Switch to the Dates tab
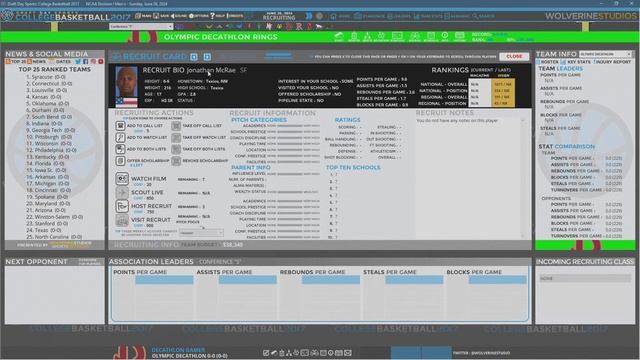 tap(60, 62)
